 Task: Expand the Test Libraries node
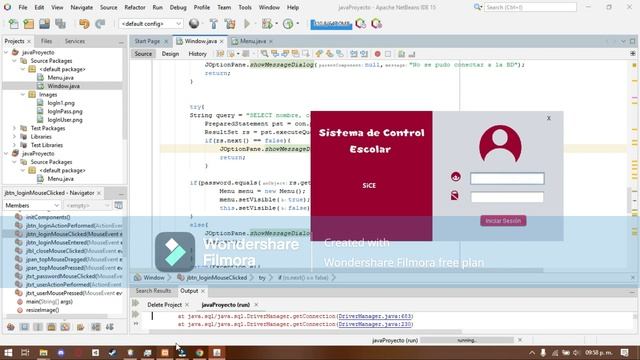[15, 145]
